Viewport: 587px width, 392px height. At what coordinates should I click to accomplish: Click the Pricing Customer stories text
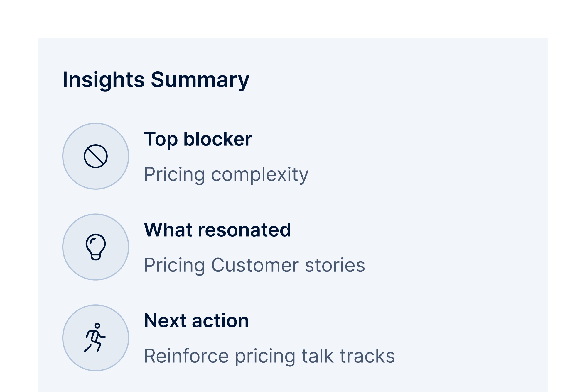click(254, 265)
